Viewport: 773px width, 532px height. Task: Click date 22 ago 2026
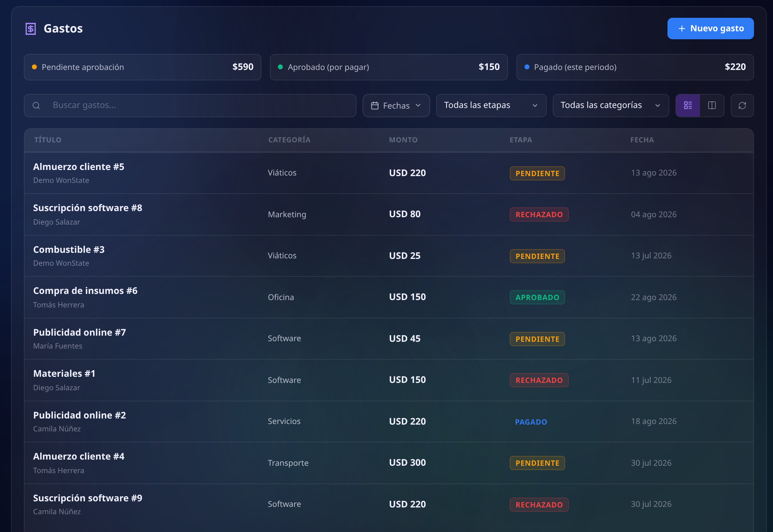653,297
